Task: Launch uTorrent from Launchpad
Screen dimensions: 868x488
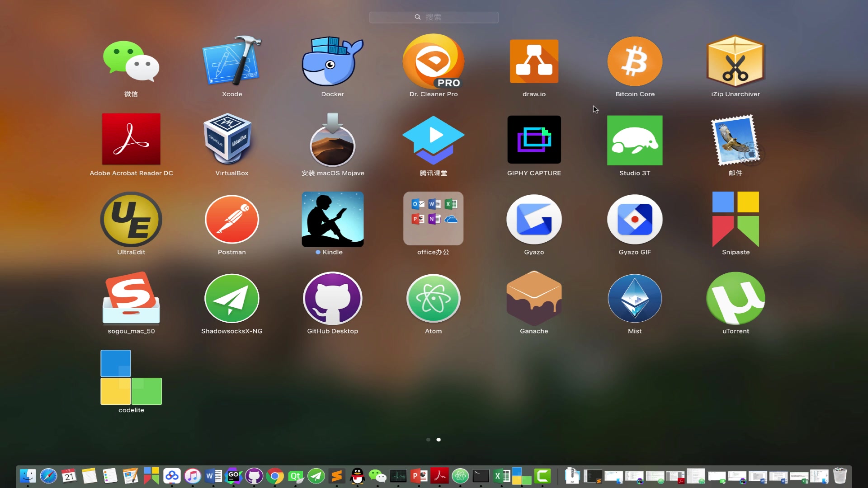Action: click(x=736, y=299)
